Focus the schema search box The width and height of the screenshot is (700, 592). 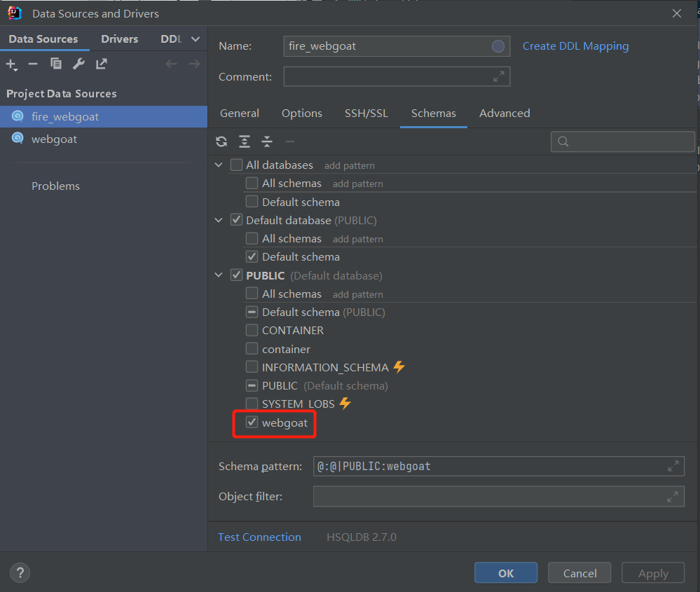(x=623, y=142)
